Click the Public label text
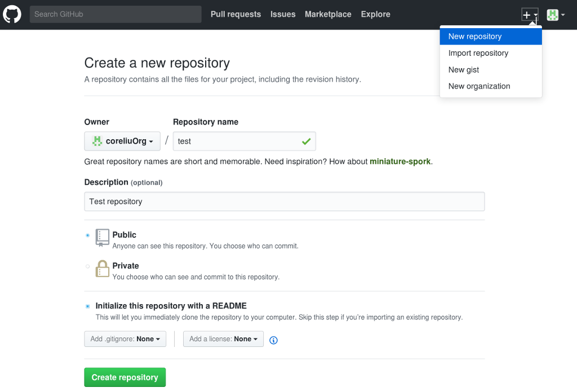 point(125,235)
